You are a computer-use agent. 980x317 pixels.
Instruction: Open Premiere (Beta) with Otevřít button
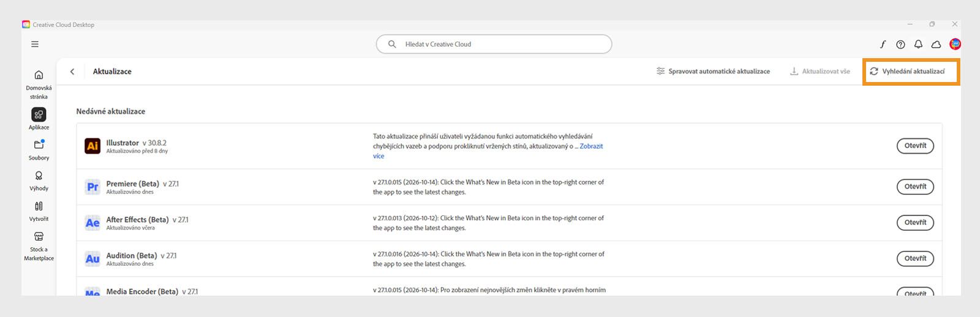(915, 187)
